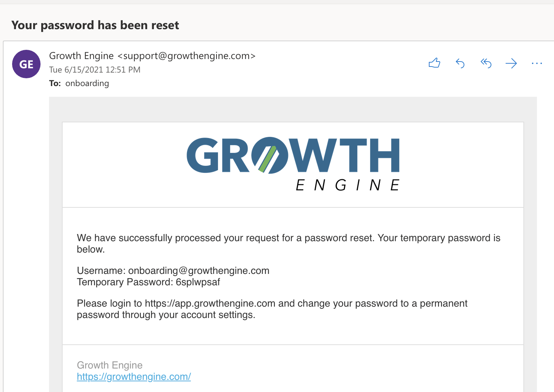Reply to the message using the arrow icon
Viewport: 554px width, 392px height.
click(460, 63)
